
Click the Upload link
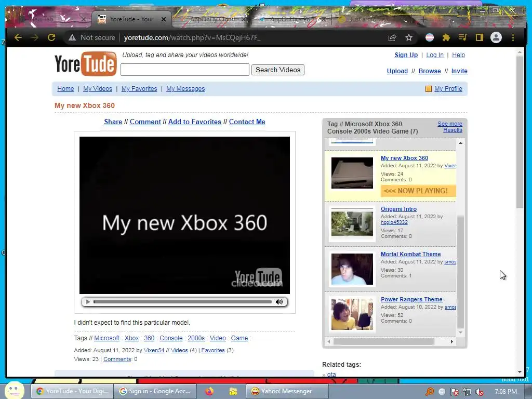click(x=397, y=71)
